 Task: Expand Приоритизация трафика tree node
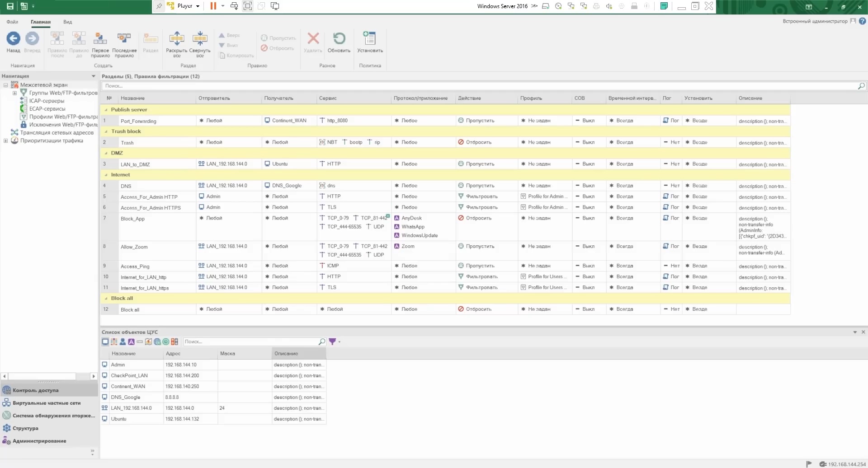[x=5, y=141]
